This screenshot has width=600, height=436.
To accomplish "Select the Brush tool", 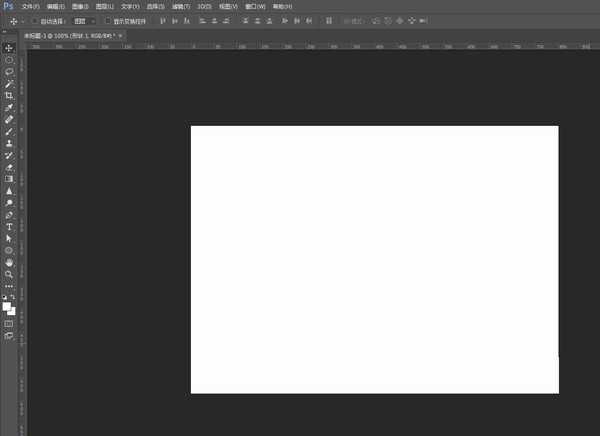I will click(x=9, y=131).
